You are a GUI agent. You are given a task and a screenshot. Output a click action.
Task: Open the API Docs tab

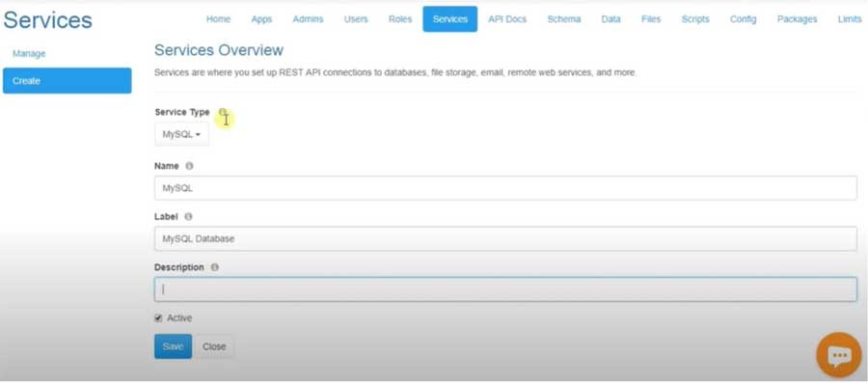507,19
